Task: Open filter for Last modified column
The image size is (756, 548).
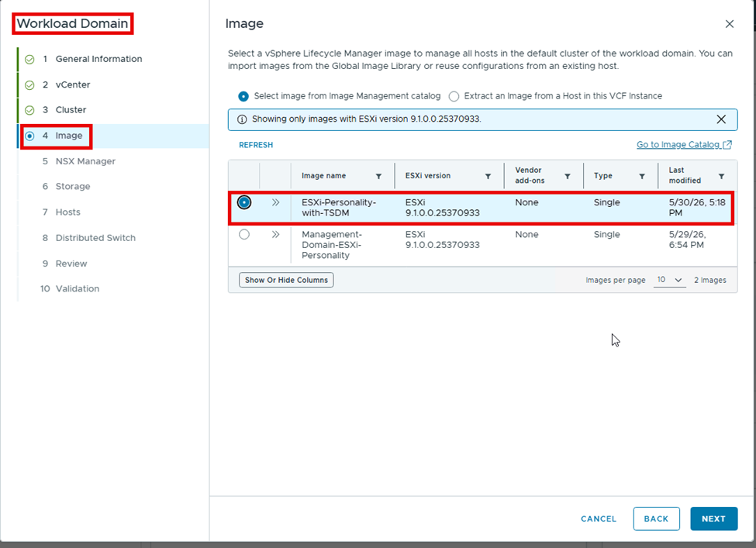Action: point(721,177)
